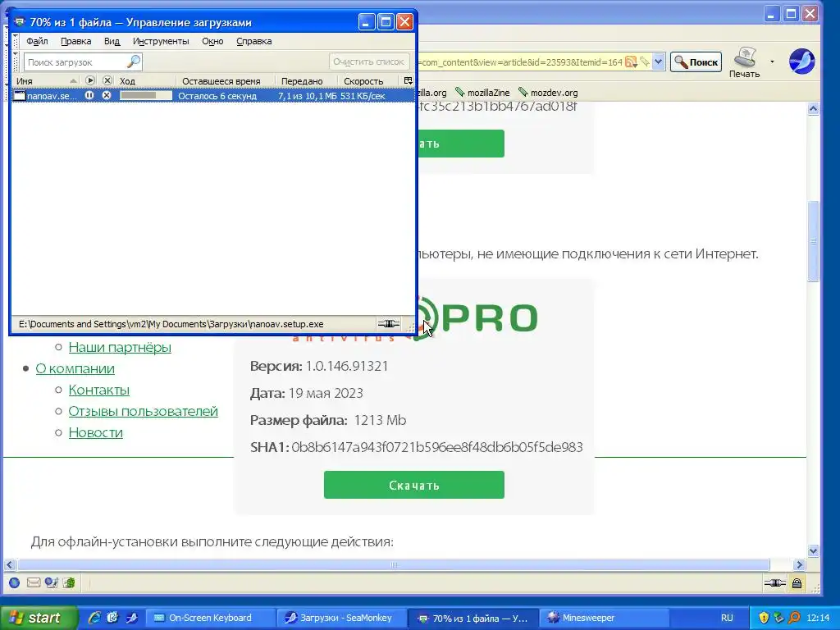840x630 pixels.
Task: Click the RSS feed icon in the address bar
Action: pos(631,62)
